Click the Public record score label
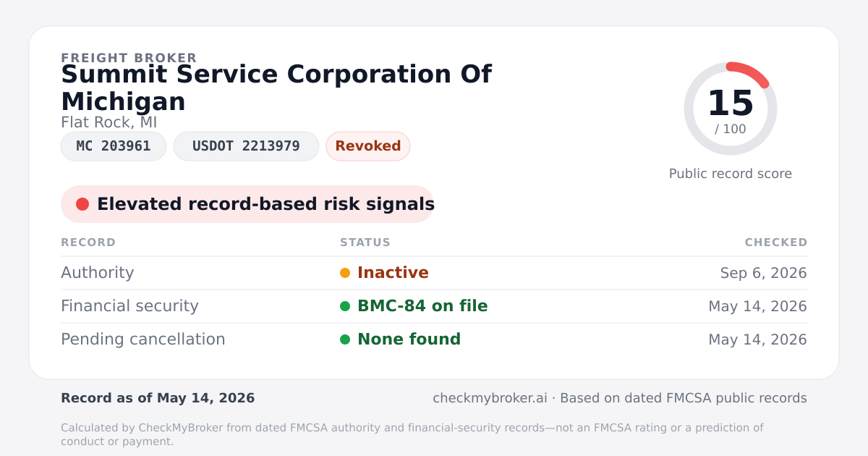This screenshot has height=456, width=868. click(731, 174)
